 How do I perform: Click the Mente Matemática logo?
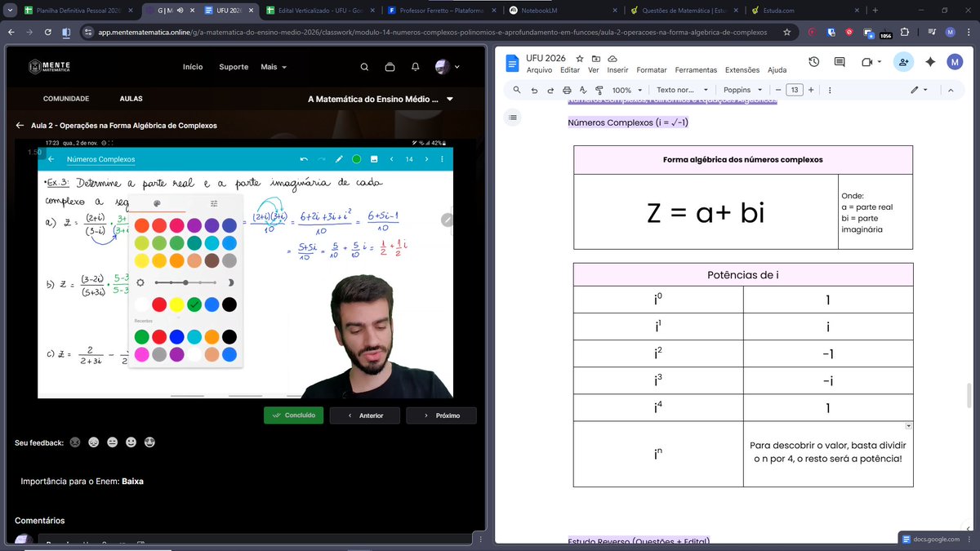(x=49, y=67)
